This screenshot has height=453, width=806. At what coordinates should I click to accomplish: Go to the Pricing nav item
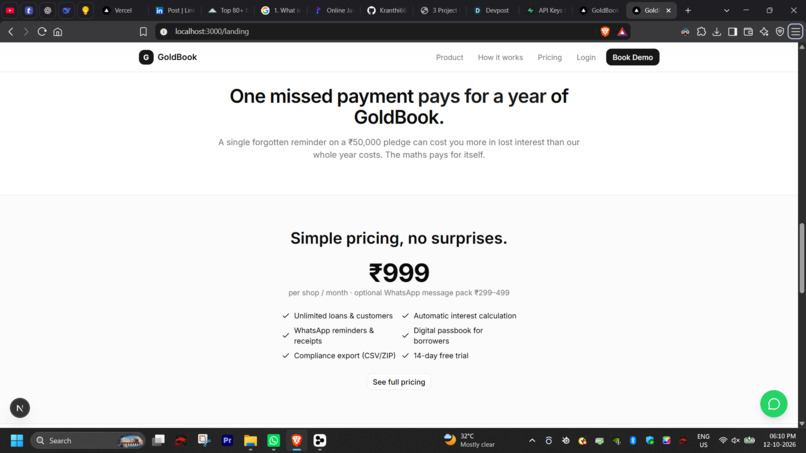(549, 57)
